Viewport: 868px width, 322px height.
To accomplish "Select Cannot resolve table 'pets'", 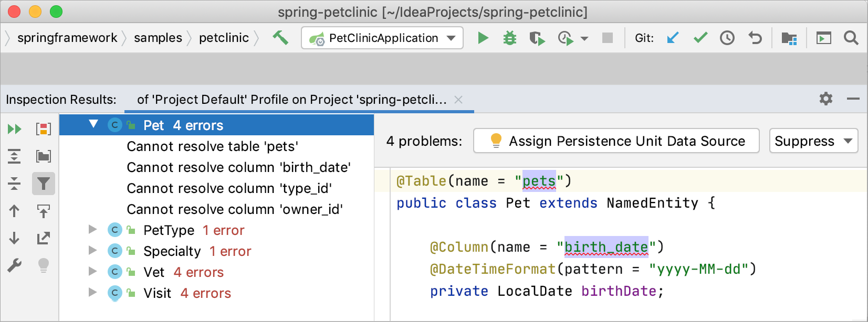I will click(x=212, y=146).
